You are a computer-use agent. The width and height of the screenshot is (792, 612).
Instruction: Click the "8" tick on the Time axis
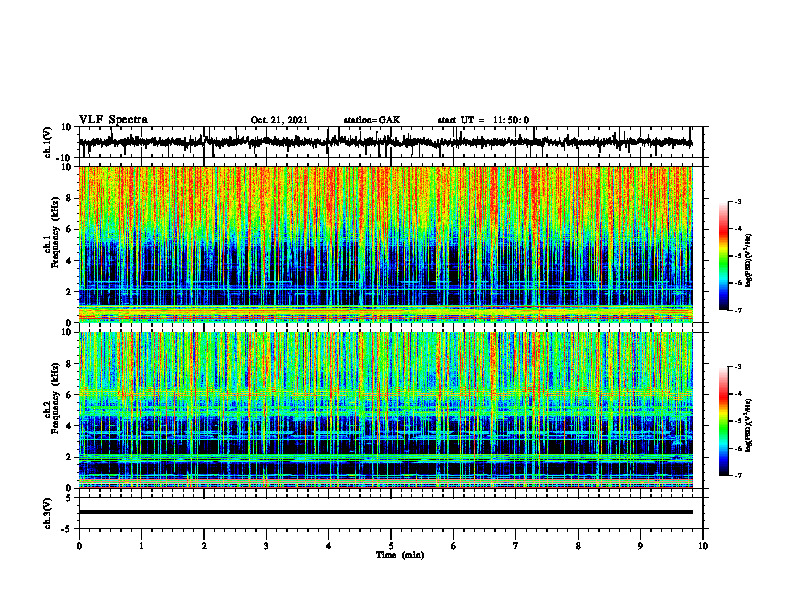pos(578,546)
